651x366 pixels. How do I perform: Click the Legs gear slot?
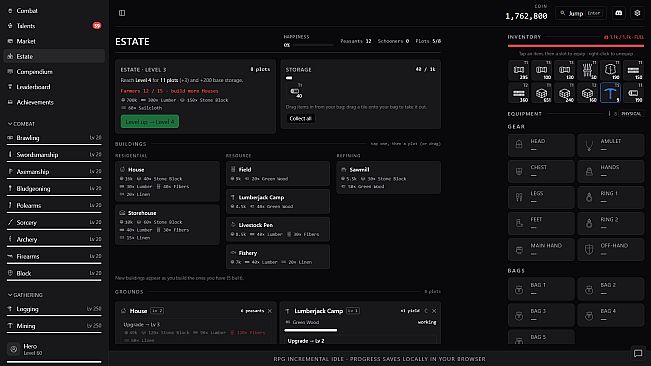pyautogui.click(x=541, y=197)
